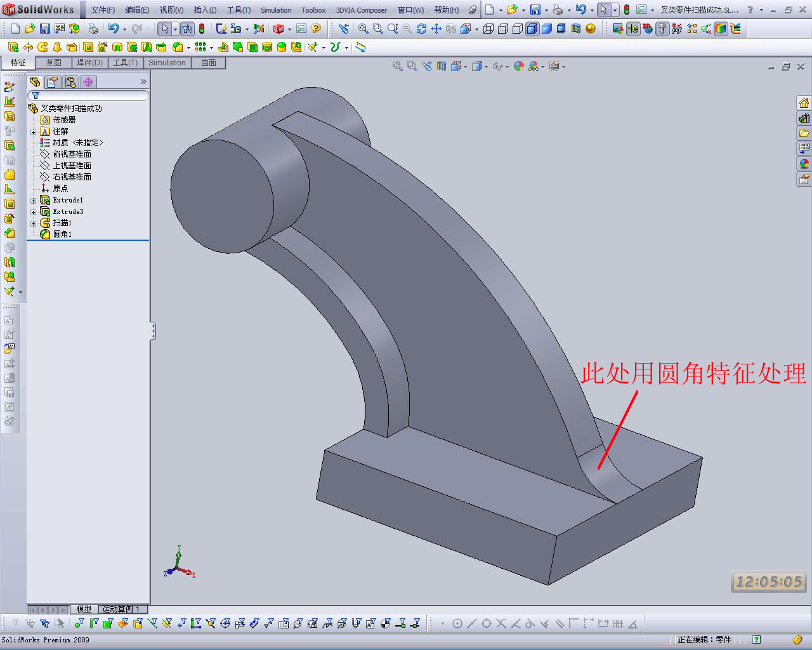Switch to the 草图 command tab

54,63
